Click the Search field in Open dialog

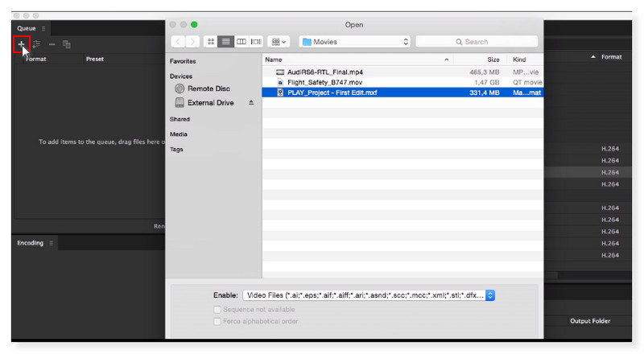[x=477, y=42]
